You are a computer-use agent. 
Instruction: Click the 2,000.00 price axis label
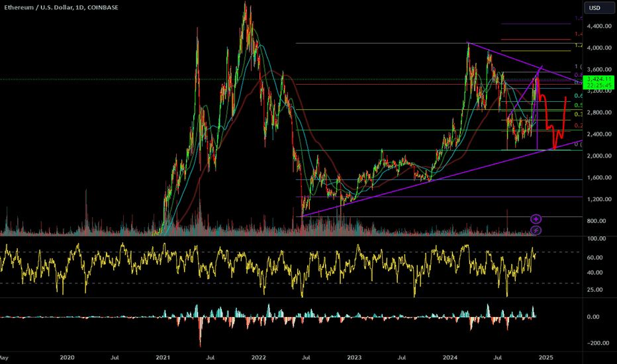click(599, 156)
